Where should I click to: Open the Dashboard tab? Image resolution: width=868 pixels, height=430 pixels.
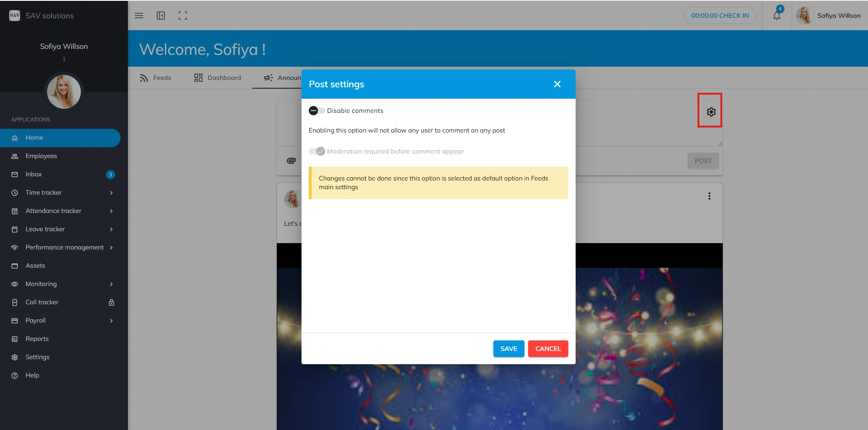[217, 78]
